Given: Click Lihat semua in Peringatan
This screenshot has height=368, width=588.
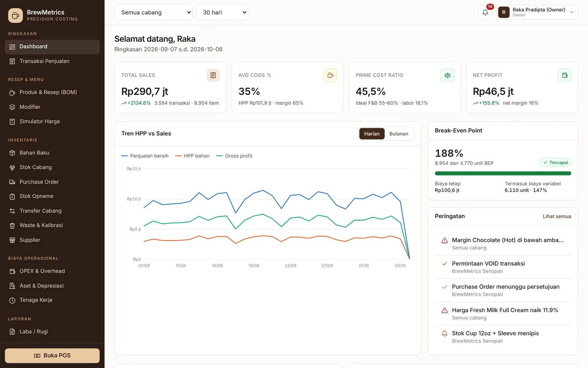Looking at the screenshot, I should tap(557, 216).
